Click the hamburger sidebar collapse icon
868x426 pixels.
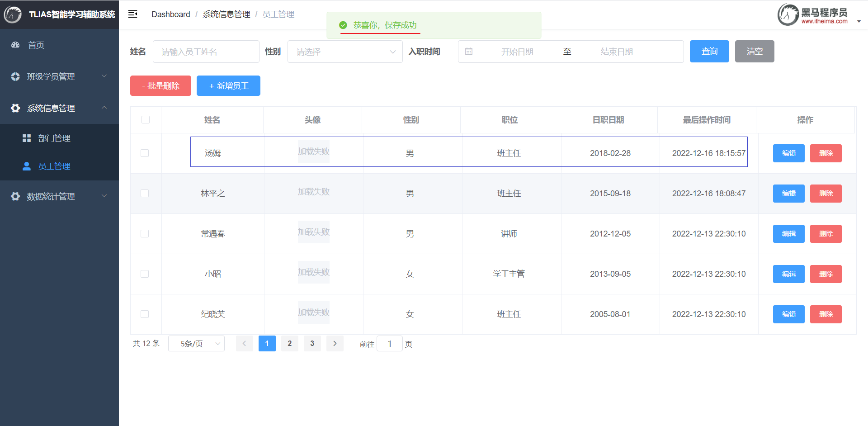(132, 14)
